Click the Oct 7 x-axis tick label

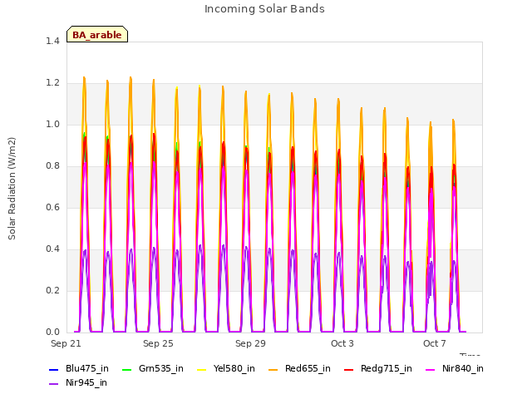tap(435, 343)
